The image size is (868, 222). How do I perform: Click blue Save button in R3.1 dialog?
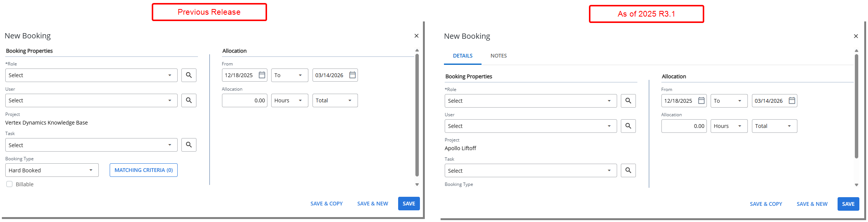click(x=848, y=204)
